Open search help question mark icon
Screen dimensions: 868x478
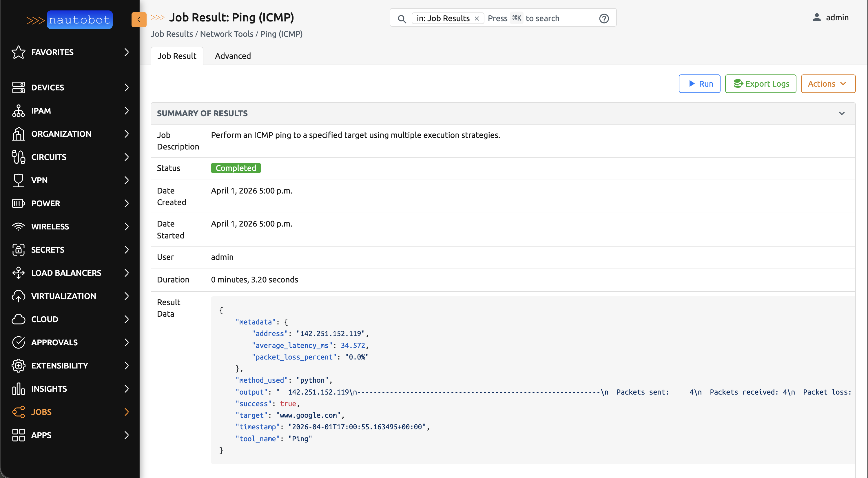click(x=604, y=18)
